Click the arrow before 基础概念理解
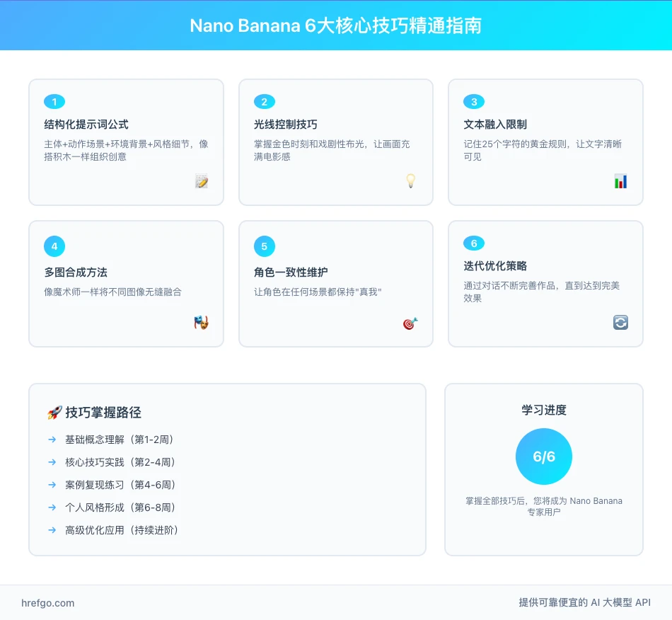672x620 pixels. pos(52,440)
